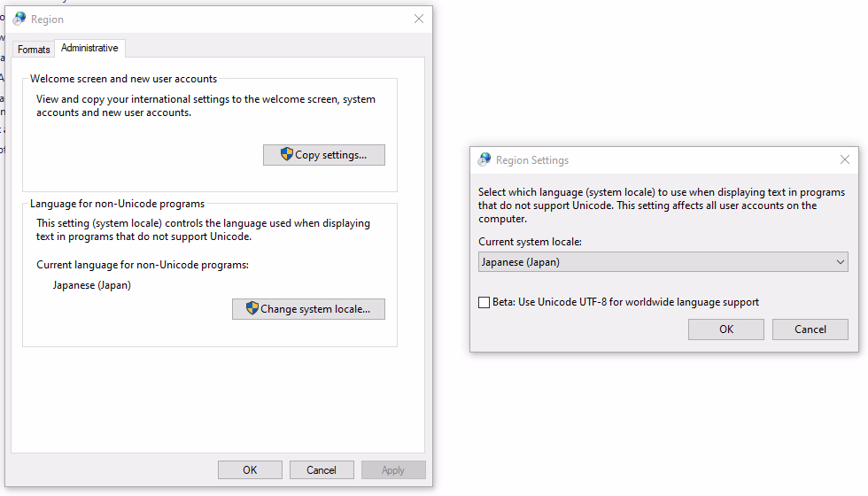Click the Apply button in Region
This screenshot has width=868, height=496.
(393, 470)
